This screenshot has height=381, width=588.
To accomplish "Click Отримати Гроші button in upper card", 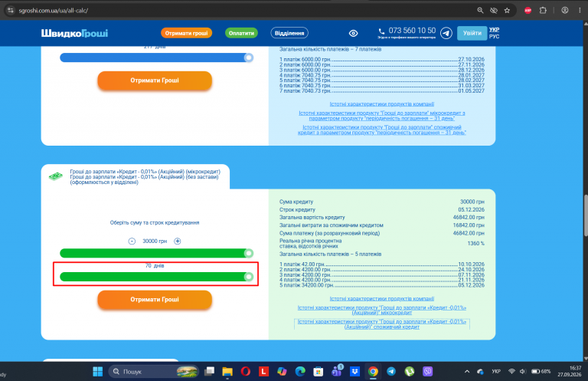I will pyautogui.click(x=155, y=80).
